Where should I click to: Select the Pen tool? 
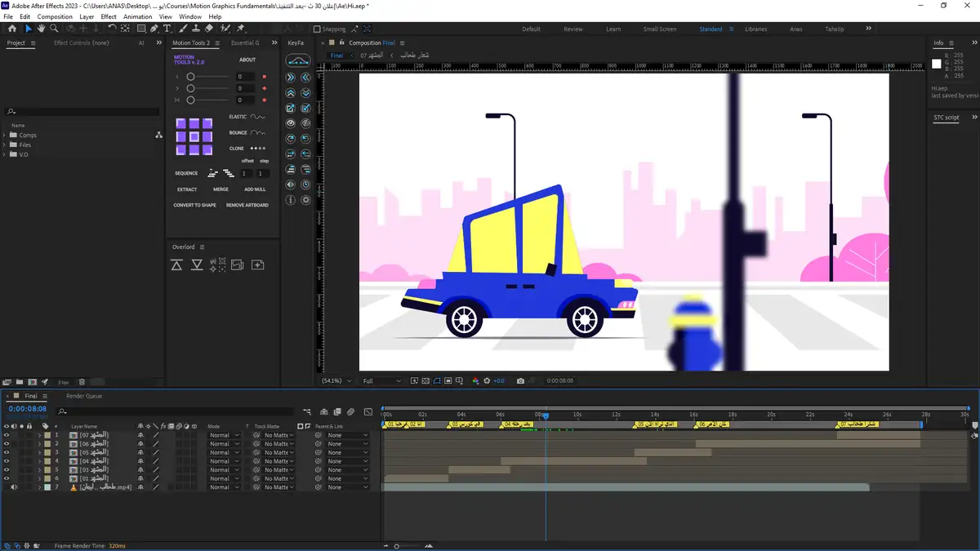(154, 29)
